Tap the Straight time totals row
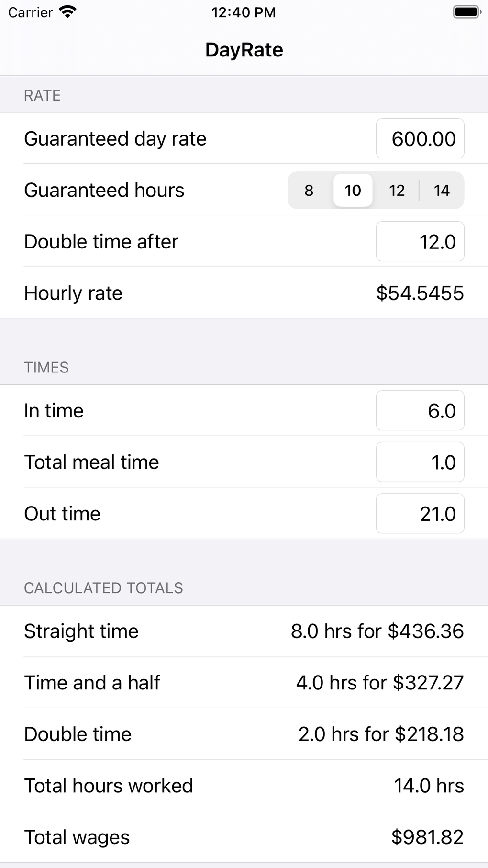Screen dimensions: 488x868 tap(244, 631)
